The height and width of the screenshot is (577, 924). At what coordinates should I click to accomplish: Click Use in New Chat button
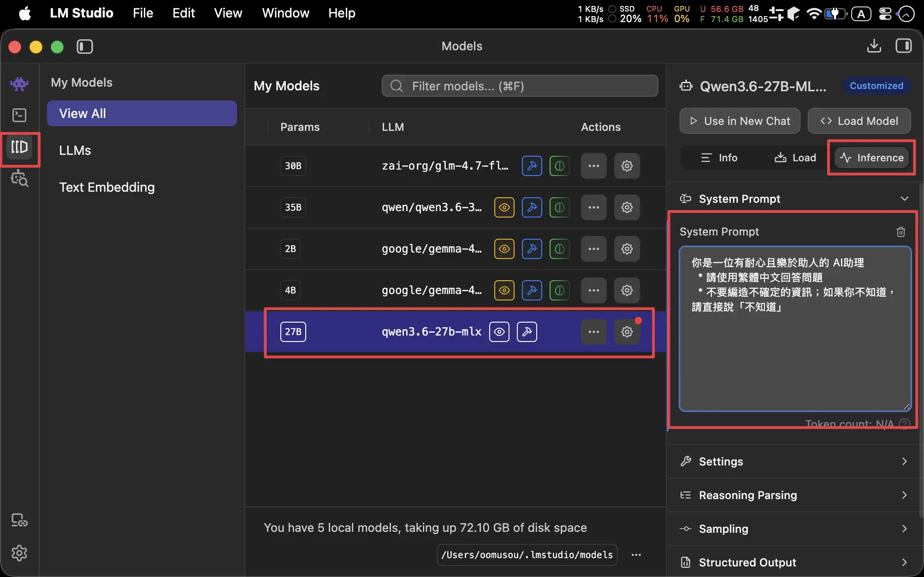[x=740, y=121]
